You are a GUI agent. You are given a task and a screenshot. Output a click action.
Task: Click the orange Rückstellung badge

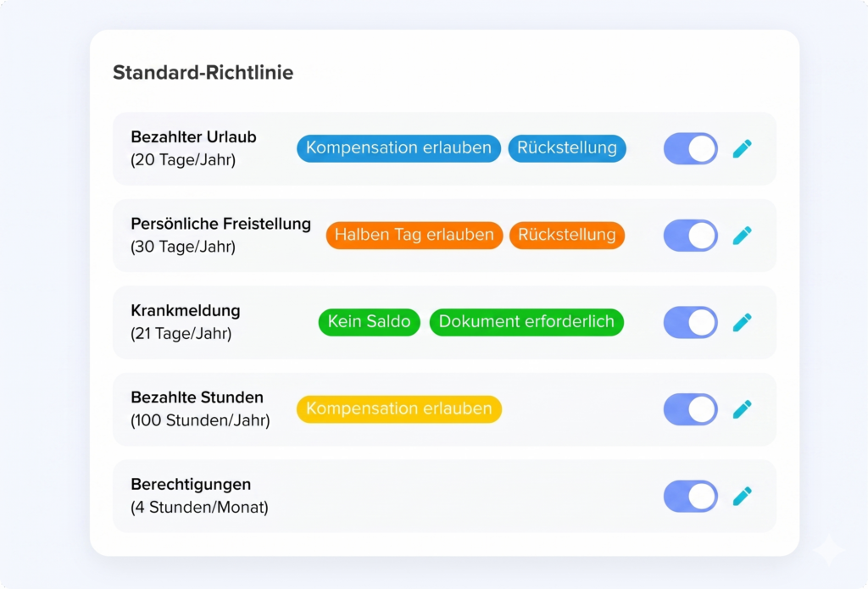pyautogui.click(x=566, y=235)
